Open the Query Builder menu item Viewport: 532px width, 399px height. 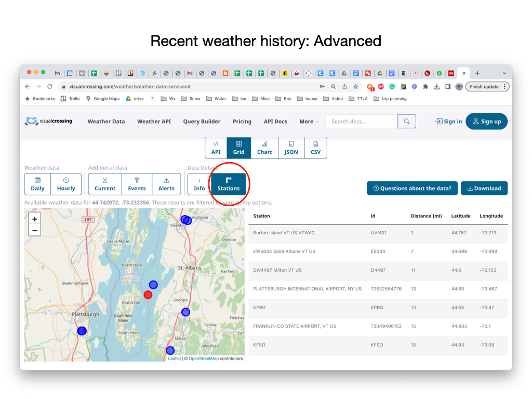point(202,122)
